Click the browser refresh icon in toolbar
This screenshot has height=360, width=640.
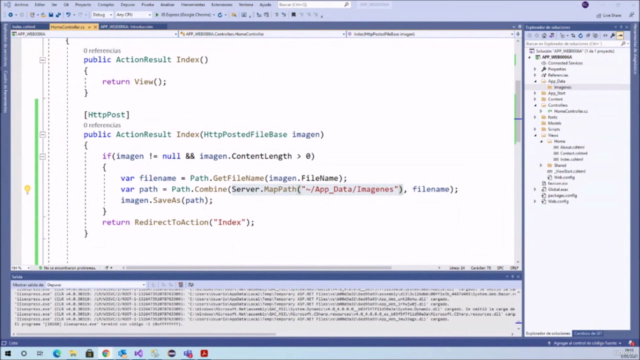tap(220, 15)
